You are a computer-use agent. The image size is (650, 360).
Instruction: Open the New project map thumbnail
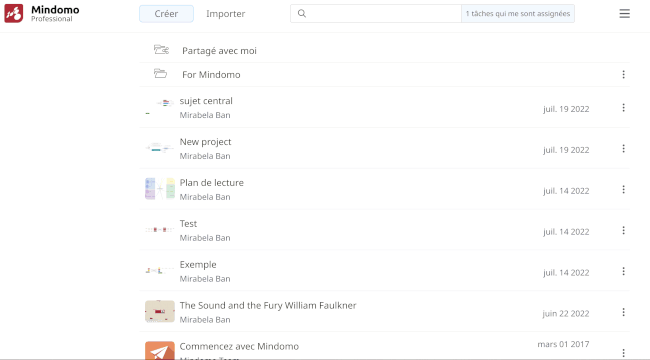(x=160, y=148)
